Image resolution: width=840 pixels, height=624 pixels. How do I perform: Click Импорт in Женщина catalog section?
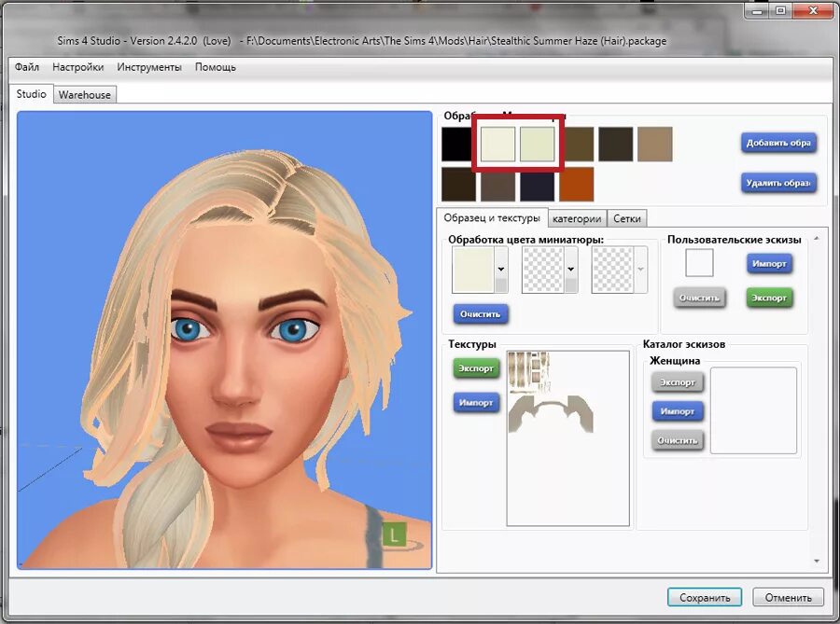(678, 411)
